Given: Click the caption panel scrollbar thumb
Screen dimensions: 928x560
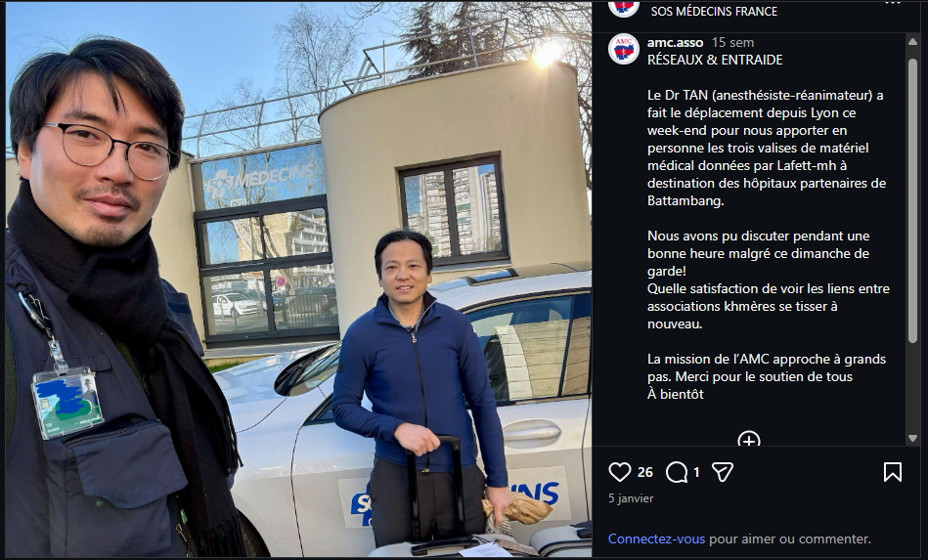Looking at the screenshot, I should point(912,199).
